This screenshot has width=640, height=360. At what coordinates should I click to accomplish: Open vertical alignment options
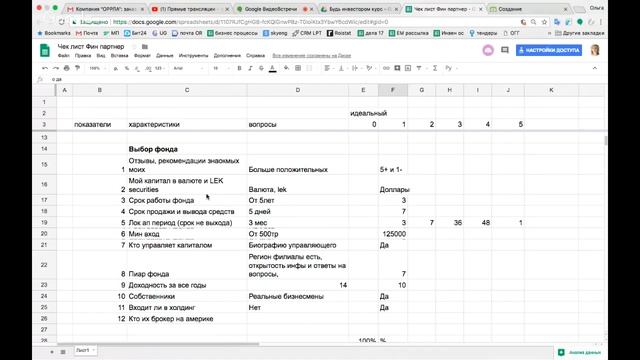tap(341, 68)
